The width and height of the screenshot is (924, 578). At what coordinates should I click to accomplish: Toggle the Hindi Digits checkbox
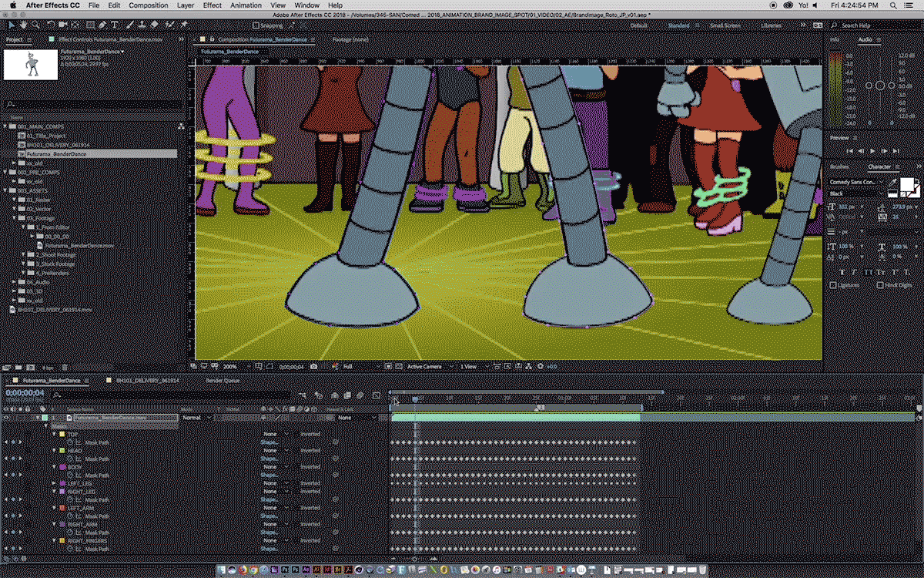(x=879, y=285)
